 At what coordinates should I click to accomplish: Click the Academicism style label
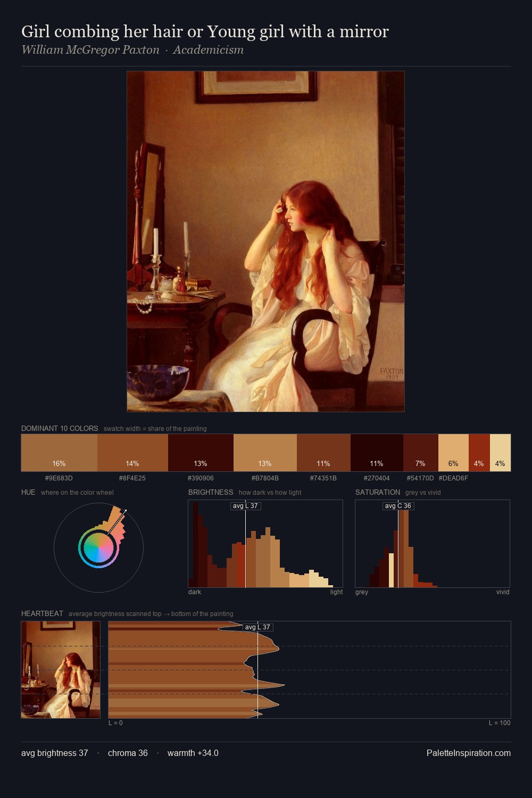(208, 50)
